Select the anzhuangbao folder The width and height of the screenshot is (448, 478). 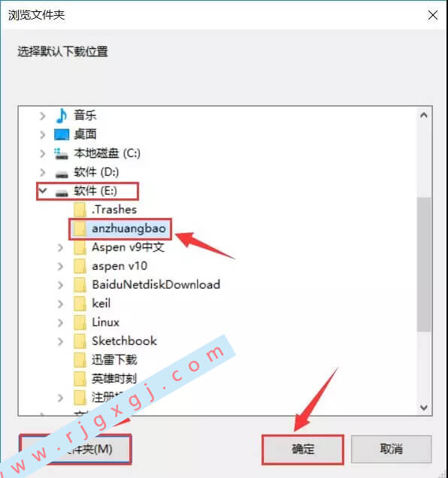(x=129, y=228)
